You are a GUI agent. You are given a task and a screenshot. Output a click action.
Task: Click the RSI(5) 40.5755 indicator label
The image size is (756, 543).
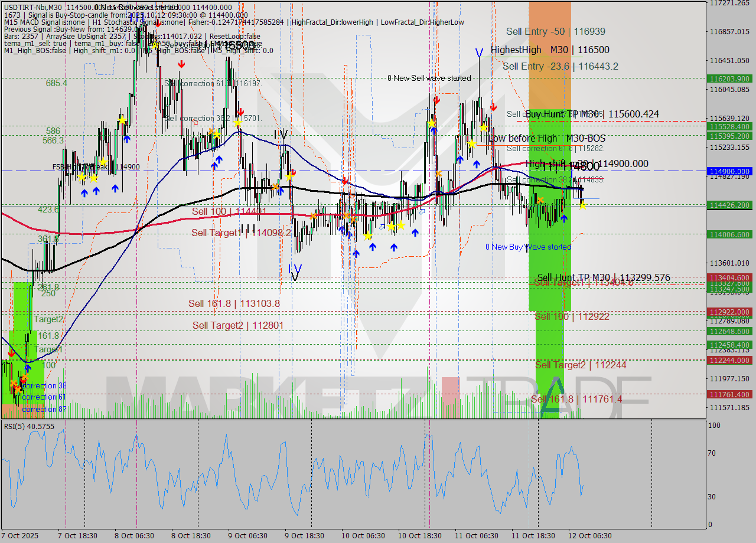tap(27, 426)
